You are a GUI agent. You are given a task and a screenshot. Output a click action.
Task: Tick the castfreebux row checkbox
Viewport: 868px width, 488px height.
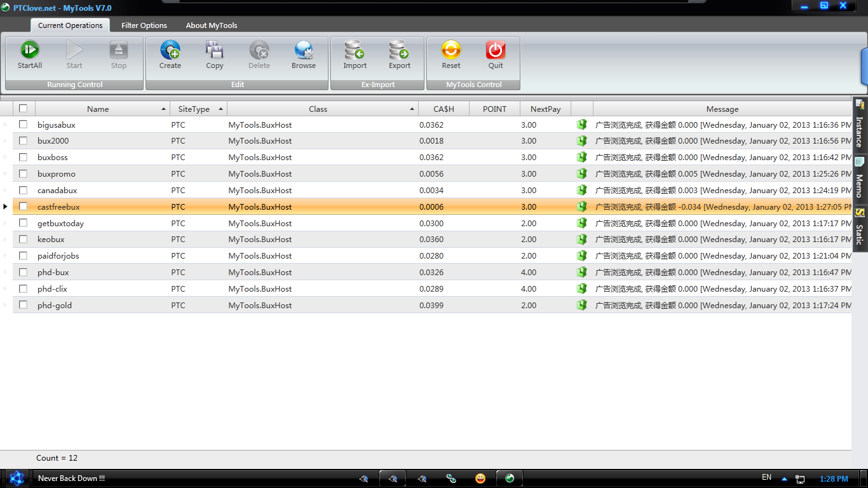(x=24, y=207)
